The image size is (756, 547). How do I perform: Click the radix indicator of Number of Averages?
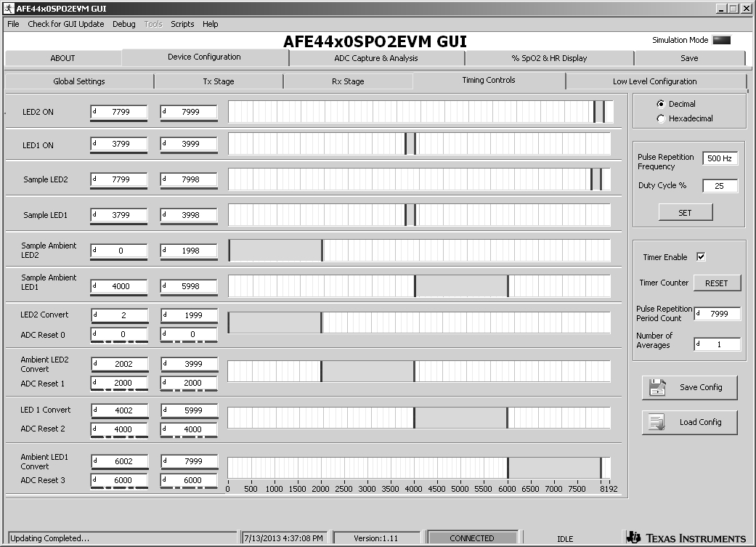(698, 344)
